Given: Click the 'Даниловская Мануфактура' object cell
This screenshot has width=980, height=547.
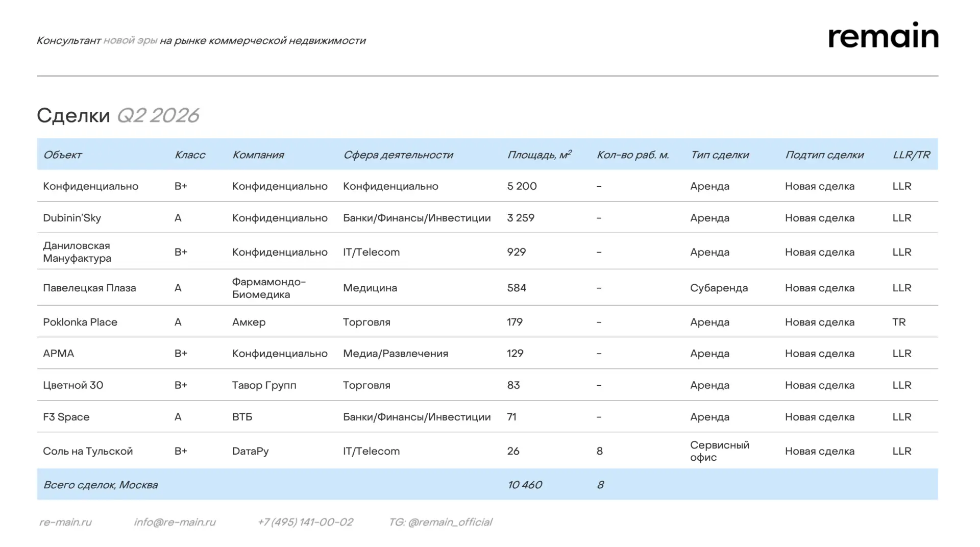Looking at the screenshot, I should pos(77,252).
